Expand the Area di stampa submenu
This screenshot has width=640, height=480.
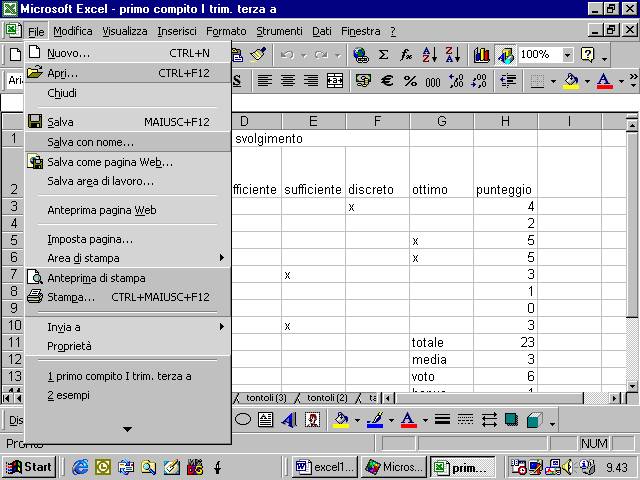(x=222, y=258)
